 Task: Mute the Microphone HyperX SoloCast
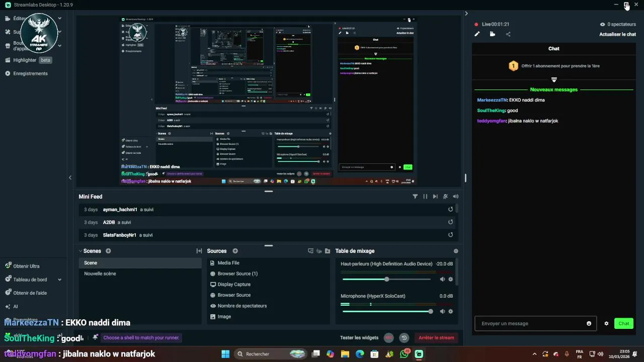coord(442,311)
